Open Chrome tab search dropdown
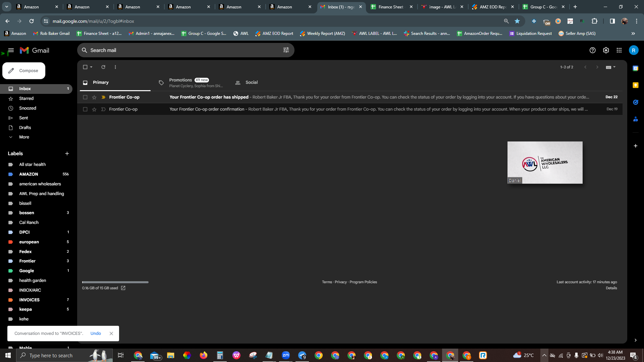The height and width of the screenshot is (362, 644). click(x=7, y=7)
